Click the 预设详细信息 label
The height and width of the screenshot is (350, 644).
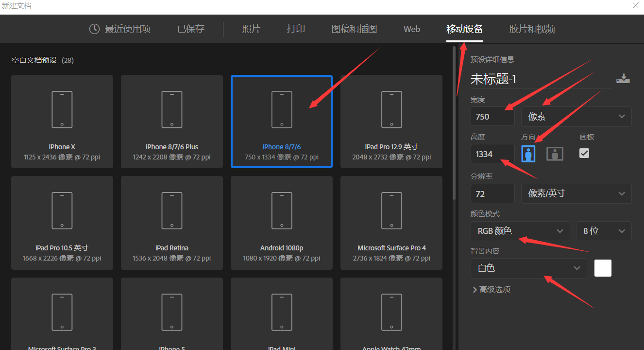pos(492,59)
